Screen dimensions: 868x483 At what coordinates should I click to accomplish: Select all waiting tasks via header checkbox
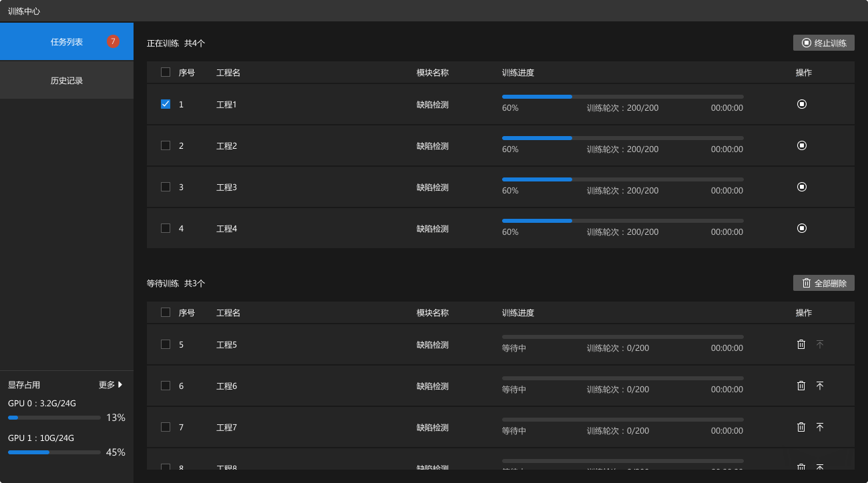pyautogui.click(x=166, y=312)
